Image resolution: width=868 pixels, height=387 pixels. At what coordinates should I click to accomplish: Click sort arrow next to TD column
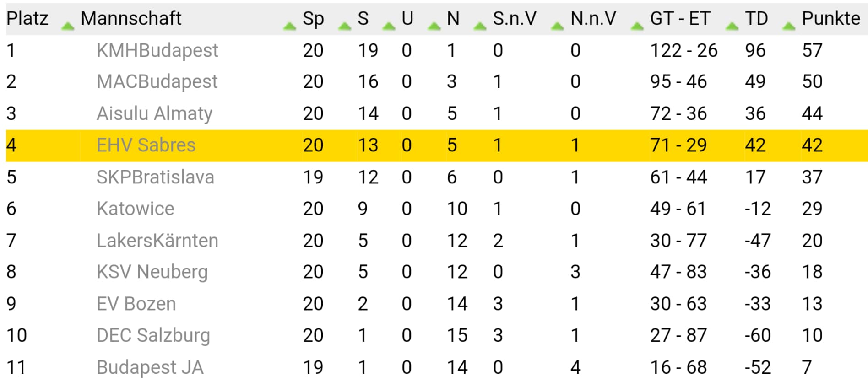click(789, 27)
